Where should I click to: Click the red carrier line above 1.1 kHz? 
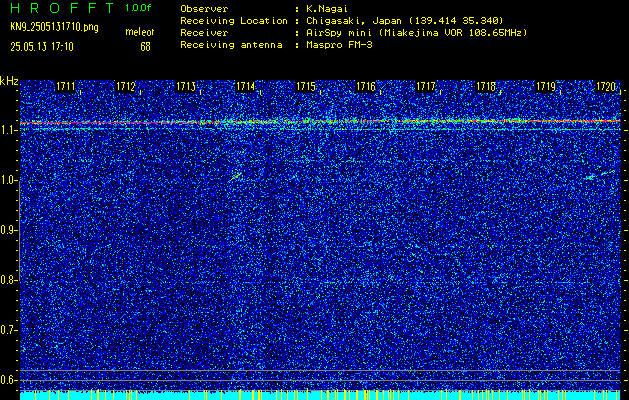(x=321, y=121)
